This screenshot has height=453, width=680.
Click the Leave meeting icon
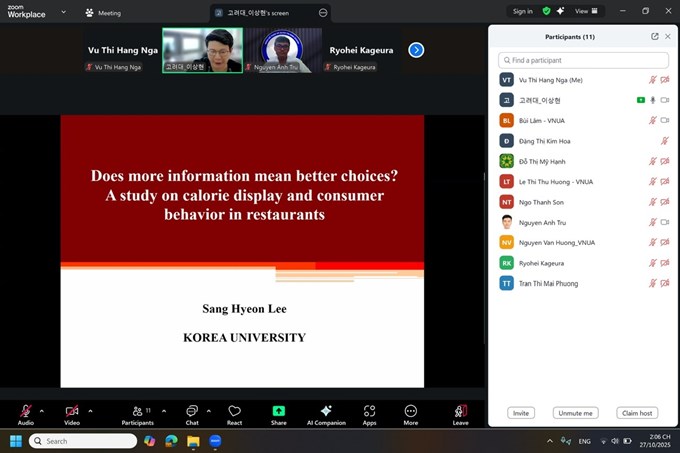(460, 411)
